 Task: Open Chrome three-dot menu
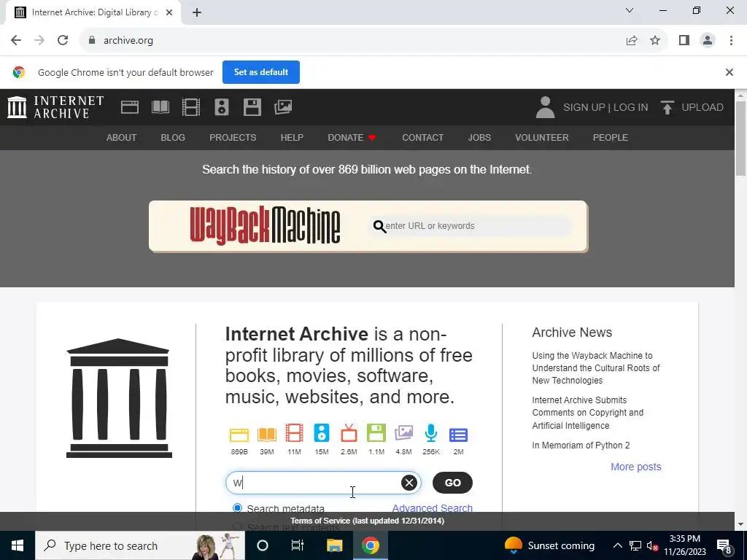731,41
